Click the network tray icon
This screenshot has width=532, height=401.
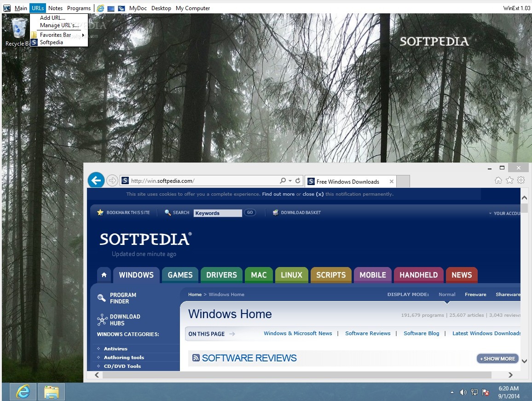[x=474, y=393]
